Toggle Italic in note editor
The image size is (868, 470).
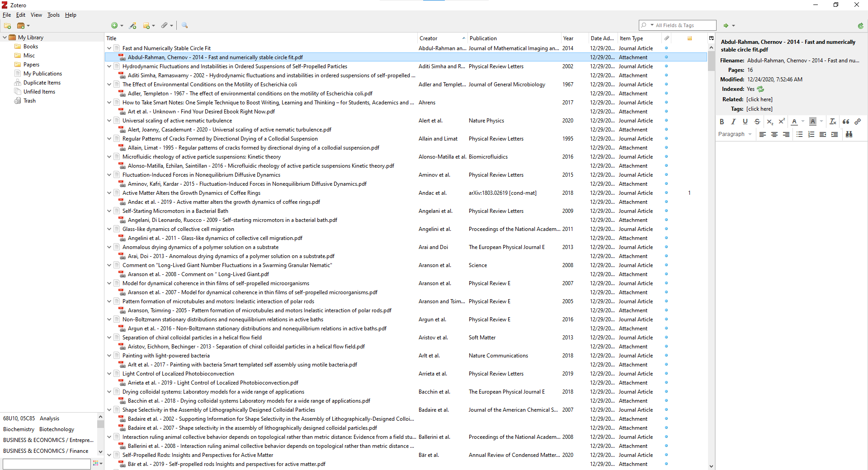pos(734,122)
